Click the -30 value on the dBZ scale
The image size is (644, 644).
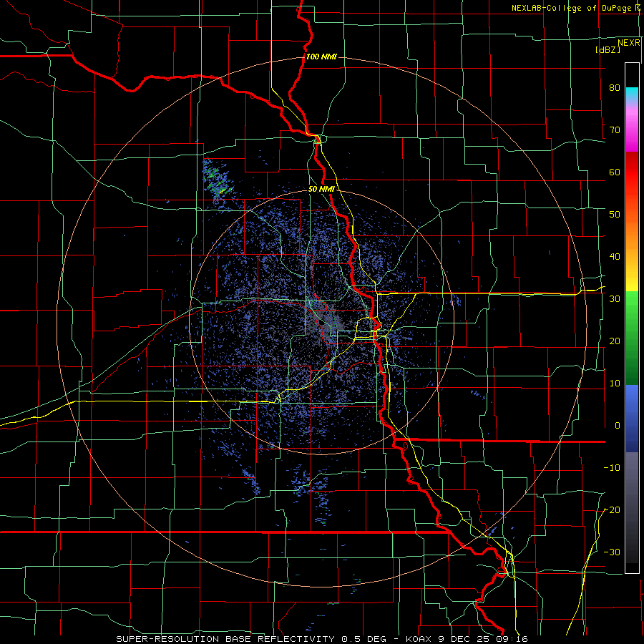pyautogui.click(x=612, y=552)
